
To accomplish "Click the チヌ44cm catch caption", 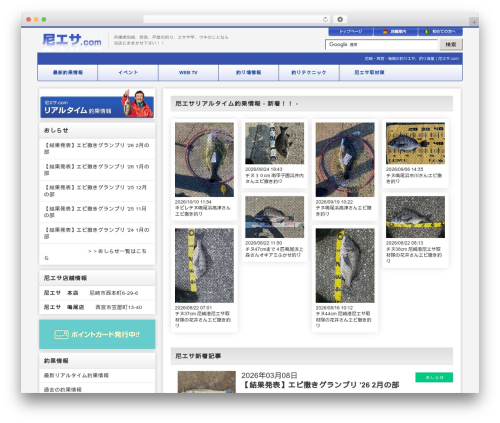I will (343, 320).
